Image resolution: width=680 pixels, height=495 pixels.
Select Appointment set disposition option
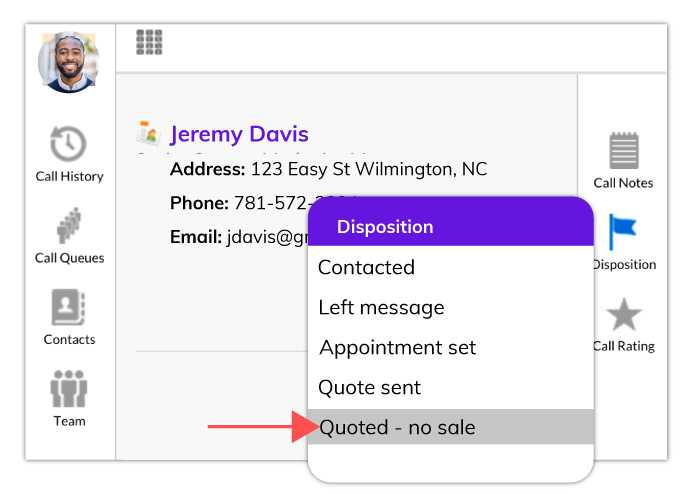point(397,347)
